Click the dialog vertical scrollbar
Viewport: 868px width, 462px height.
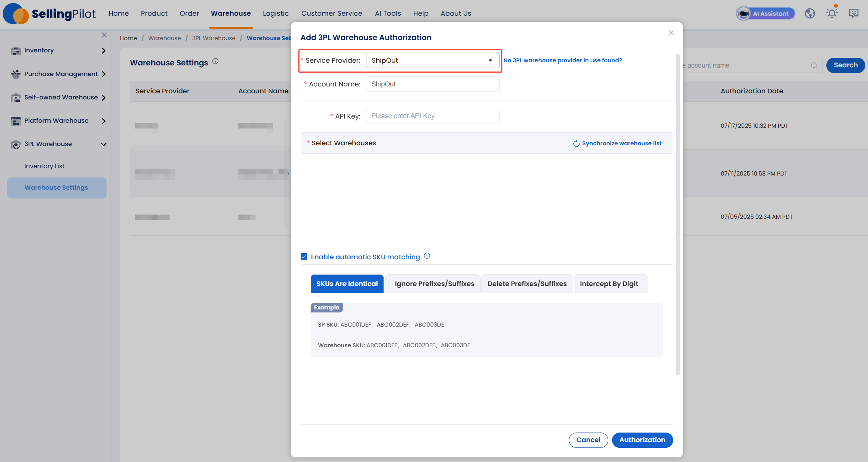pyautogui.click(x=677, y=214)
